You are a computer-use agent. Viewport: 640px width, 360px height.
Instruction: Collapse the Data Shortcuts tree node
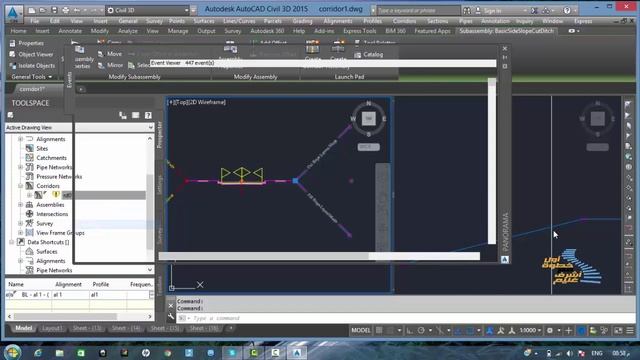tap(11, 242)
